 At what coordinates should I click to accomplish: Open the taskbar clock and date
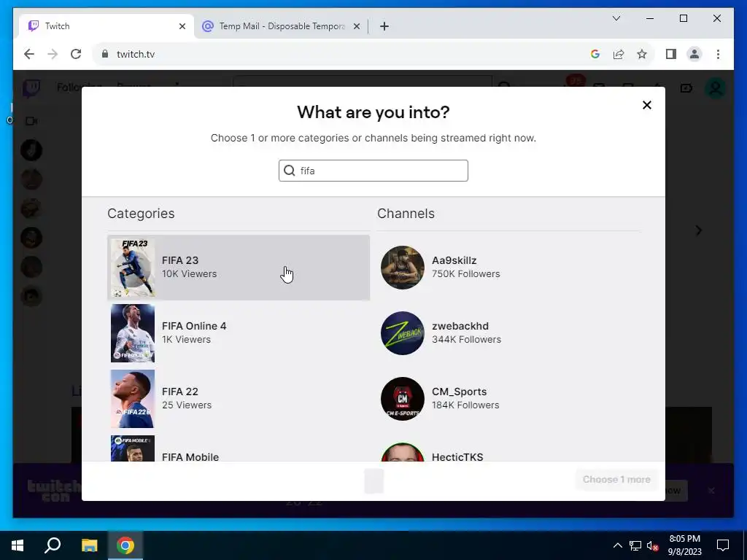pyautogui.click(x=684, y=545)
